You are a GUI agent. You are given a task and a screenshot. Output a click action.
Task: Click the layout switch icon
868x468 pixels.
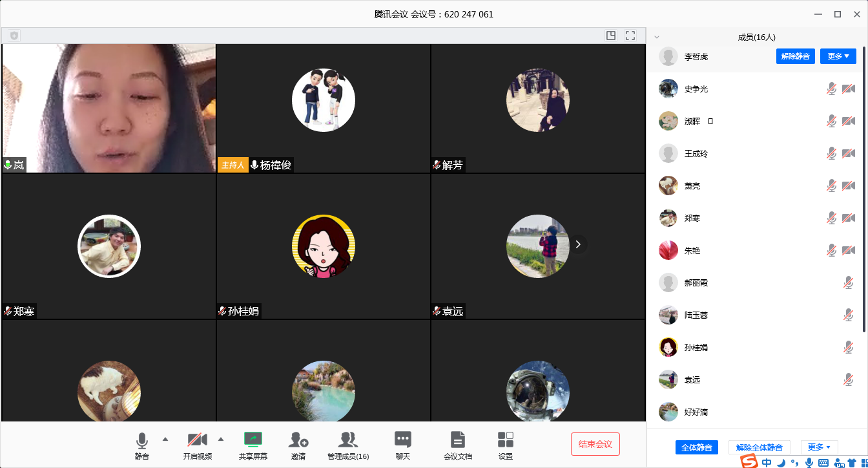tap(611, 36)
